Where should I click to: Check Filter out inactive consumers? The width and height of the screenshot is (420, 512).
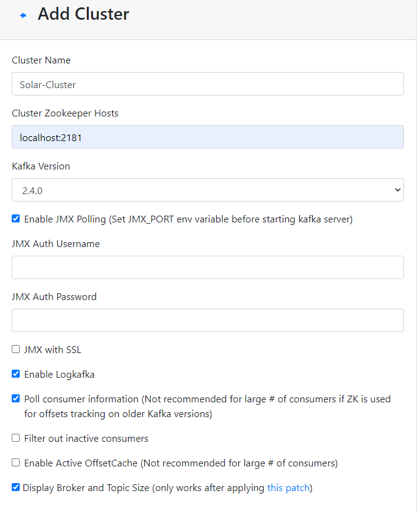click(15, 438)
